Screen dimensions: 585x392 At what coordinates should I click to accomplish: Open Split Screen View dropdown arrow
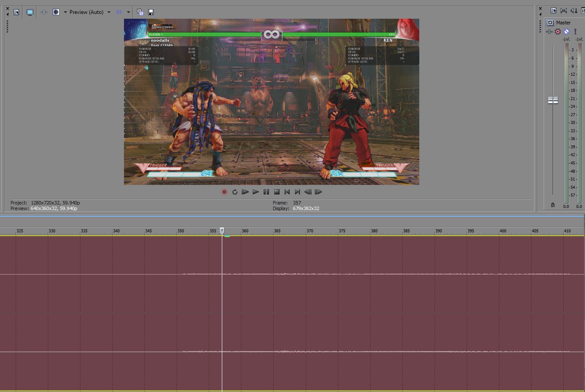click(x=65, y=12)
